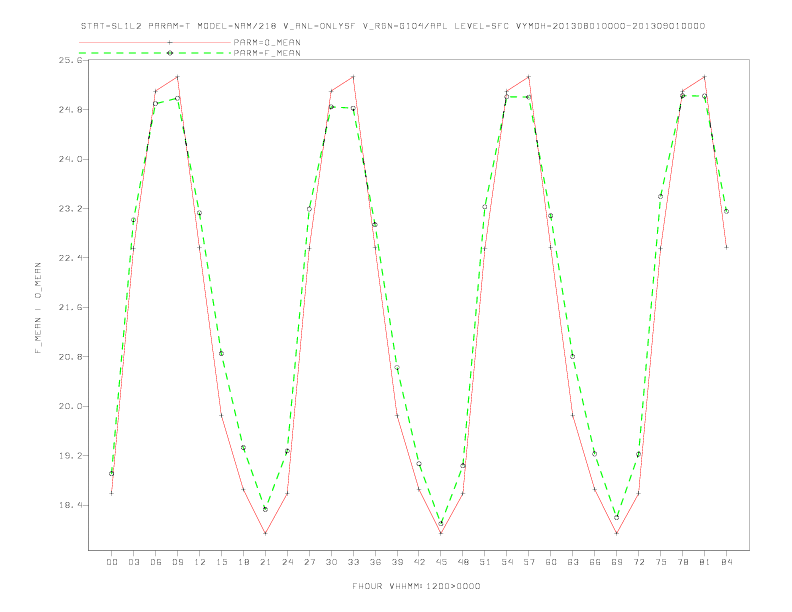Click the green F_MEAN circle marker at hour 15
This screenshot has height=612, width=792.
click(221, 353)
